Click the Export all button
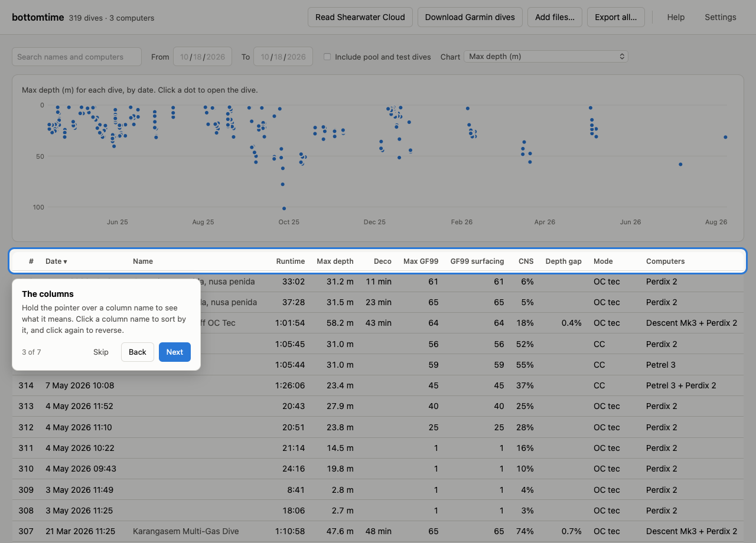 615,17
